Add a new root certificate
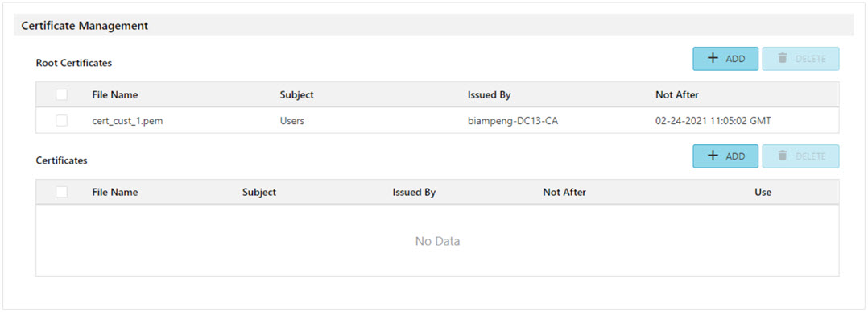Screen dimensions: 868x312 click(725, 59)
